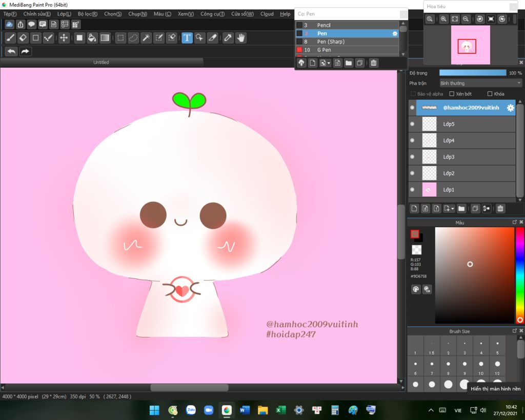Pick a color in the saturation square
The height and width of the screenshot is (420, 525).
pos(474,275)
